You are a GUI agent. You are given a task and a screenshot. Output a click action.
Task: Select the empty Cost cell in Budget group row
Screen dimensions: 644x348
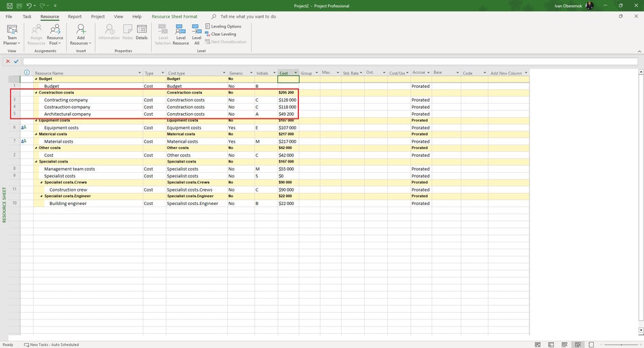click(288, 79)
